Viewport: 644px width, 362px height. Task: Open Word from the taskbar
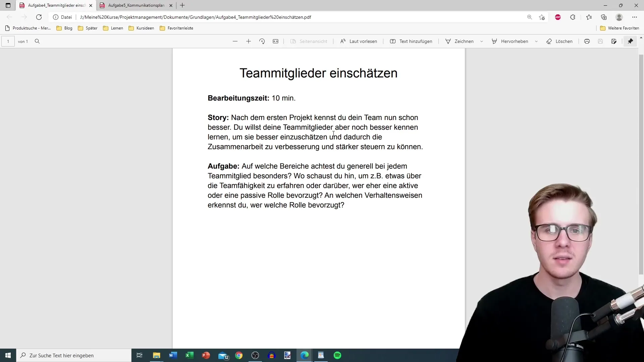click(173, 355)
